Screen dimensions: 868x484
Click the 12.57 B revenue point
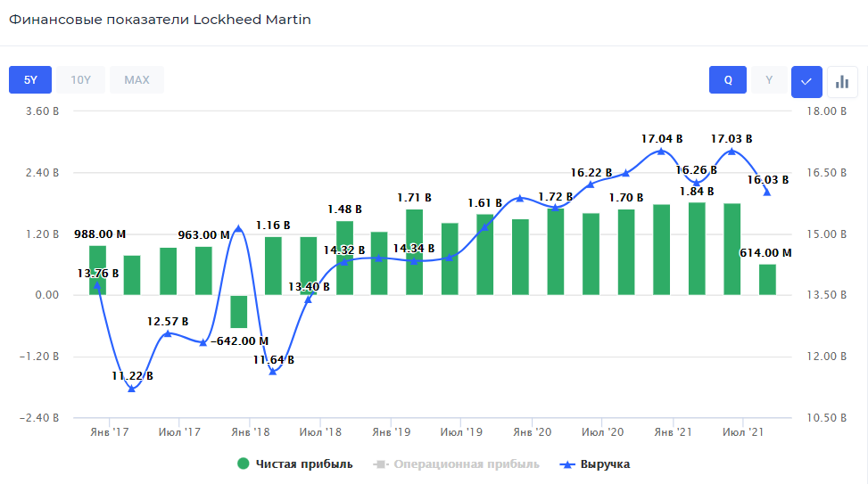coord(168,333)
